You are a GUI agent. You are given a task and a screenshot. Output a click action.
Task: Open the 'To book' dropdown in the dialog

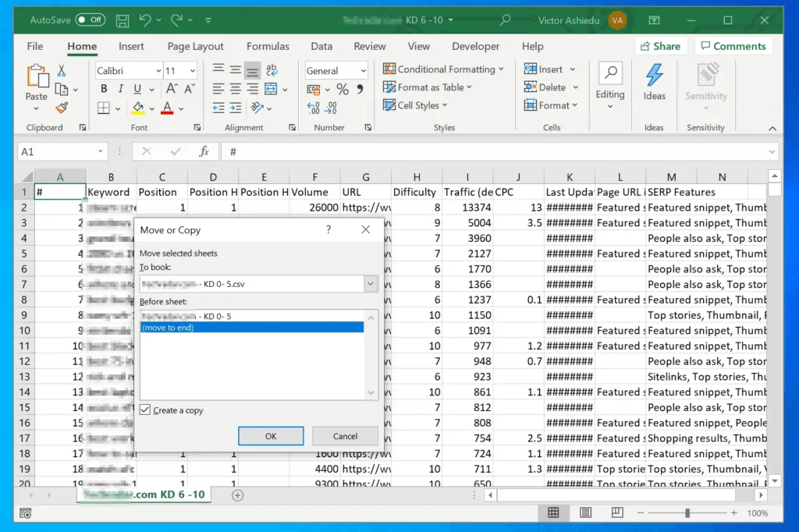point(371,283)
